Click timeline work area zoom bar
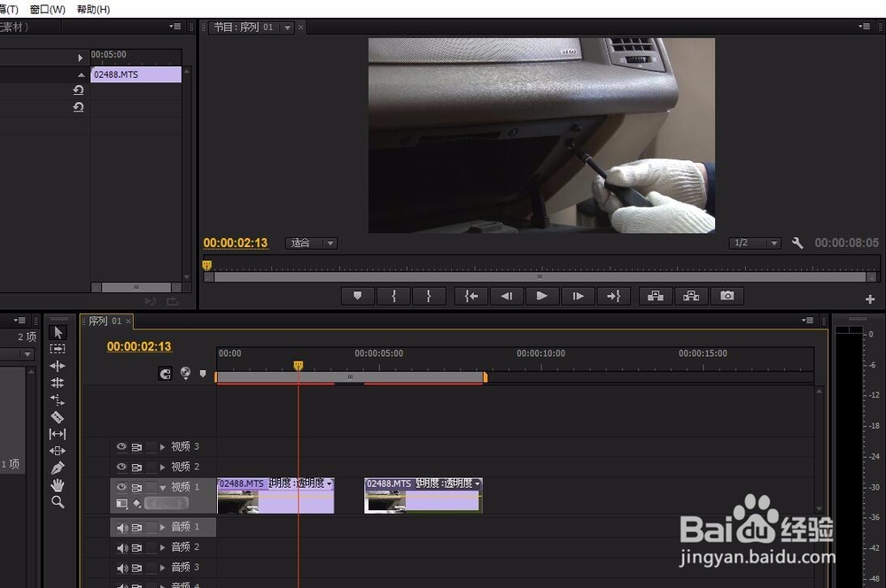886x588 pixels. [x=350, y=376]
